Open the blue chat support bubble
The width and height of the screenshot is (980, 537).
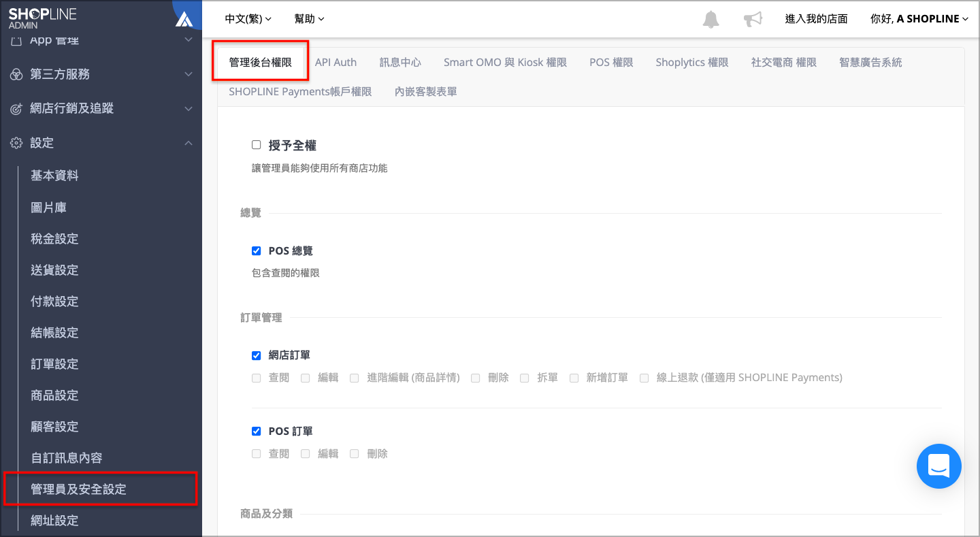coord(938,466)
